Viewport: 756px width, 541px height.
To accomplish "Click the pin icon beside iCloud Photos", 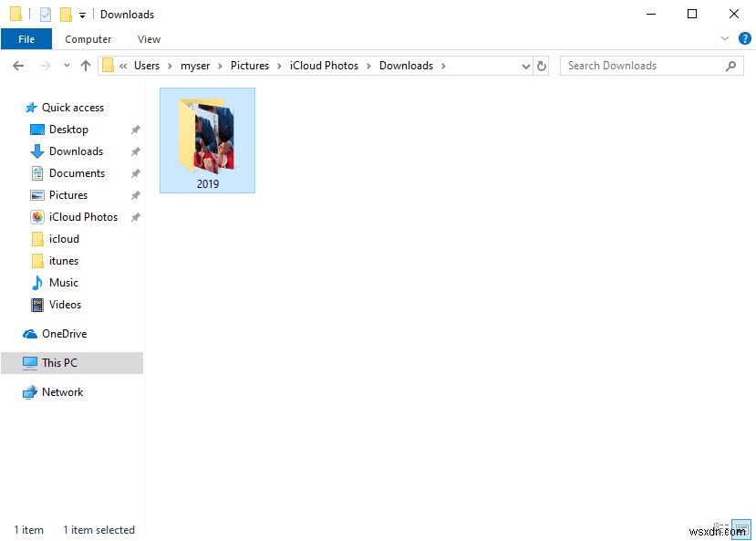I will pyautogui.click(x=136, y=217).
